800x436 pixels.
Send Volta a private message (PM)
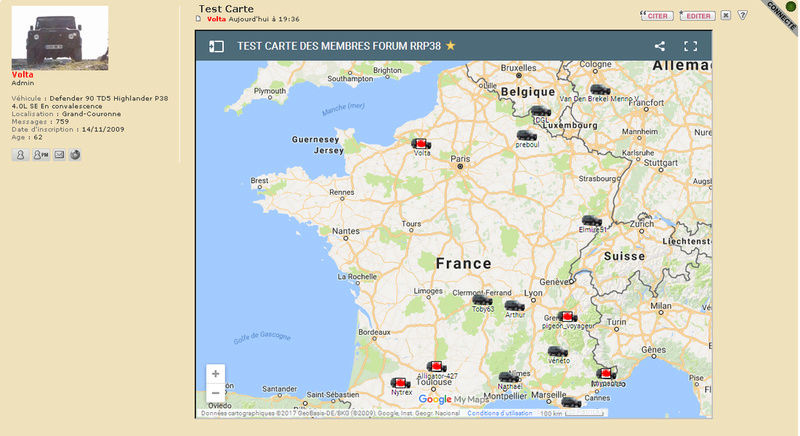click(41, 155)
